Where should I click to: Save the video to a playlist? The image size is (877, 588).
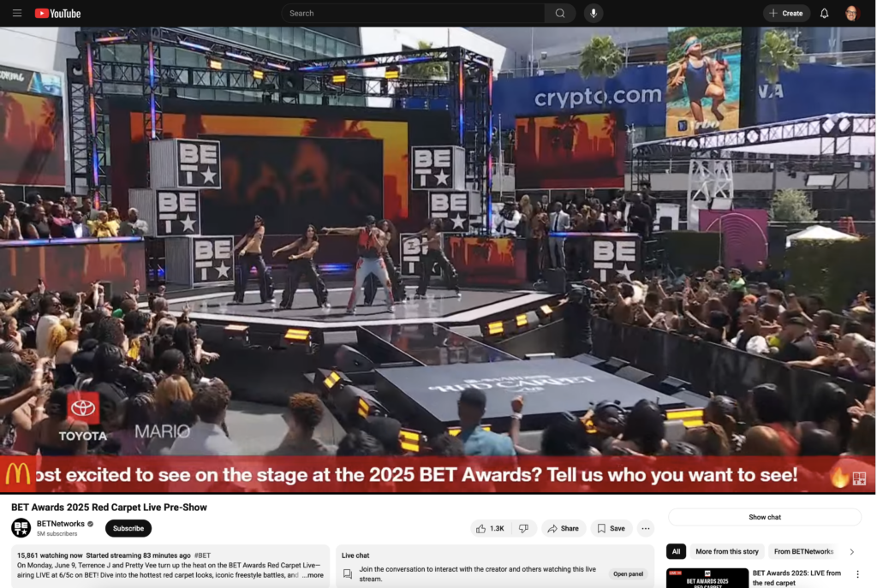[612, 528]
